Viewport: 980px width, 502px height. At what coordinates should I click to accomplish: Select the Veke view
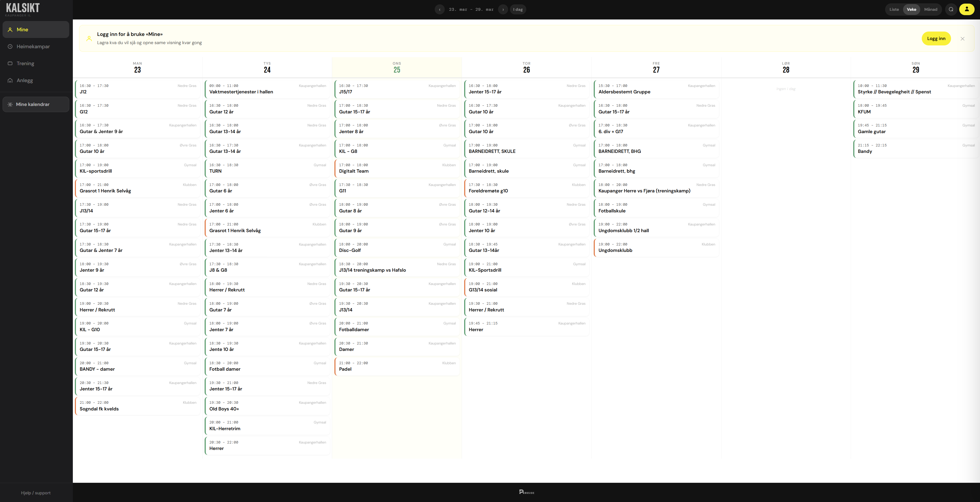912,9
